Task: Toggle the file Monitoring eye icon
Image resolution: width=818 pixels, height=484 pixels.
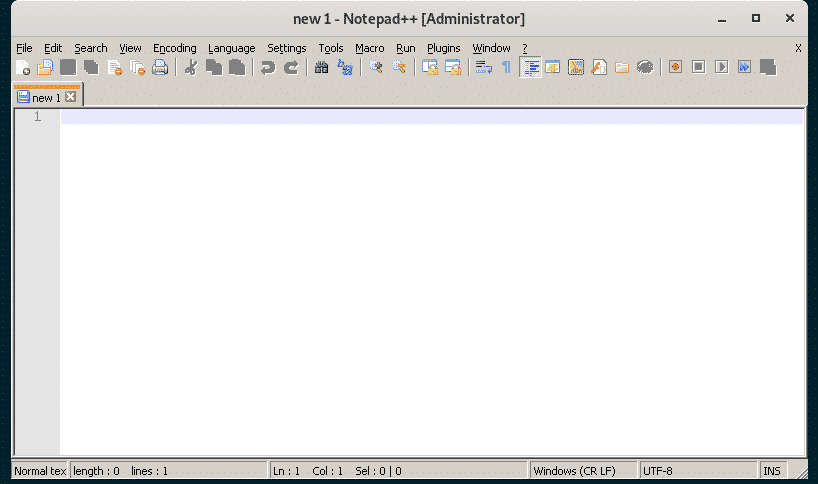Action: [x=645, y=67]
